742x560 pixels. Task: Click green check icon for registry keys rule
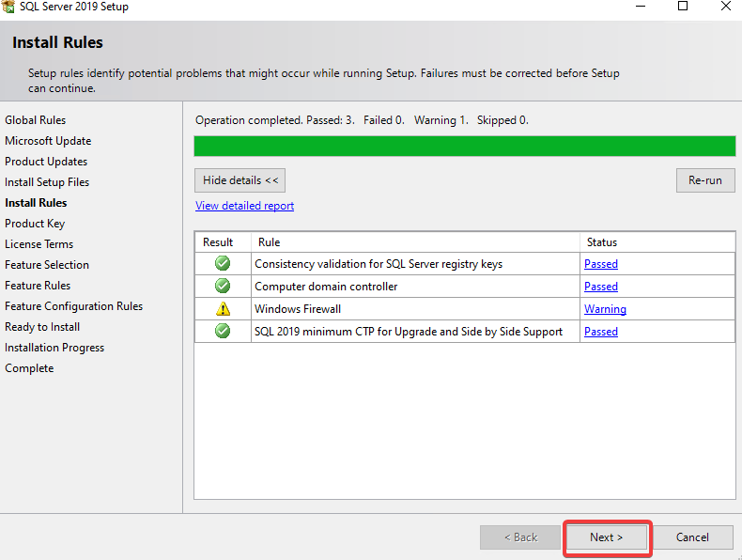tap(223, 263)
